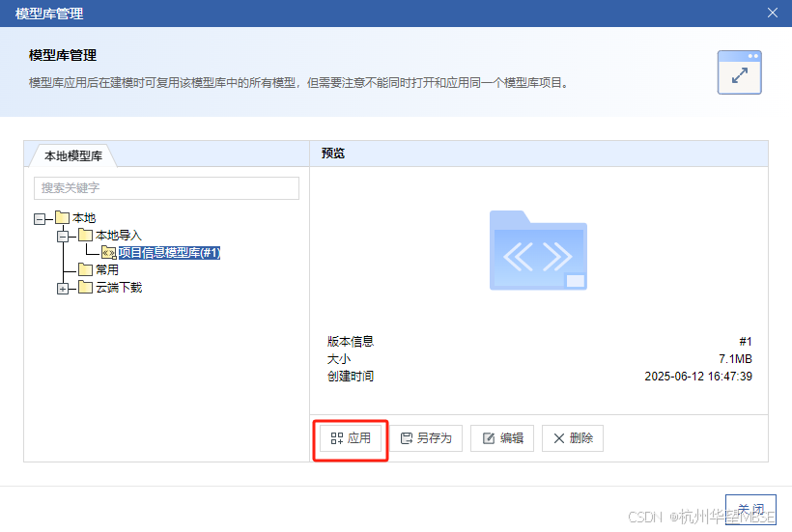Click the pencil icon inside the 编辑 button
The width and height of the screenshot is (792, 532).
tap(489, 438)
